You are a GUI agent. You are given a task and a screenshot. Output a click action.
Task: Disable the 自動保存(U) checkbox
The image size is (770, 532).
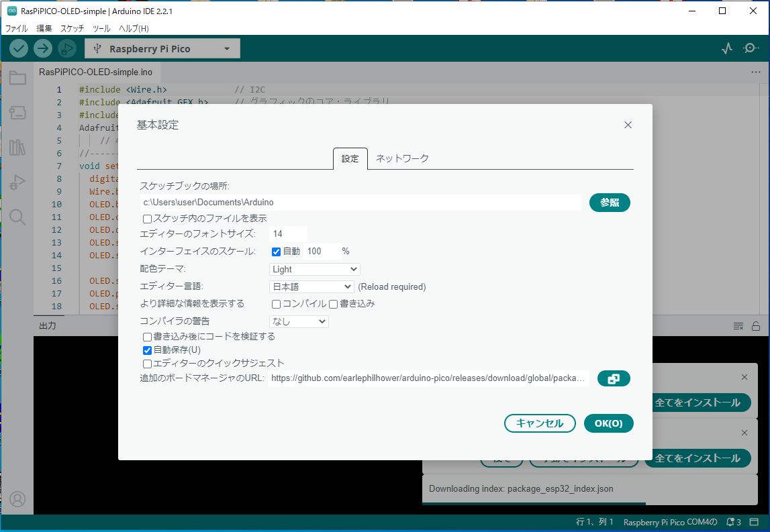(147, 350)
